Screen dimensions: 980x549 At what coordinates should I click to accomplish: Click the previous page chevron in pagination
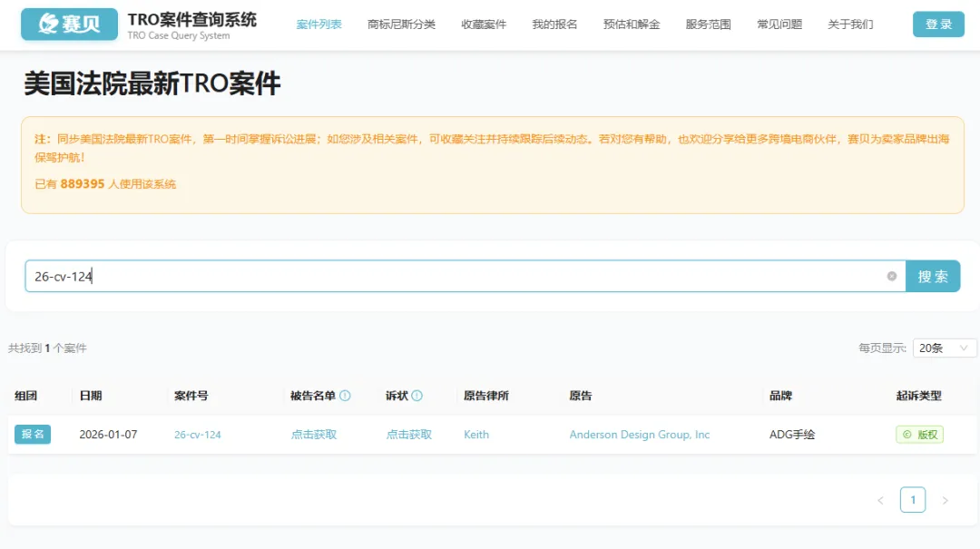click(879, 499)
